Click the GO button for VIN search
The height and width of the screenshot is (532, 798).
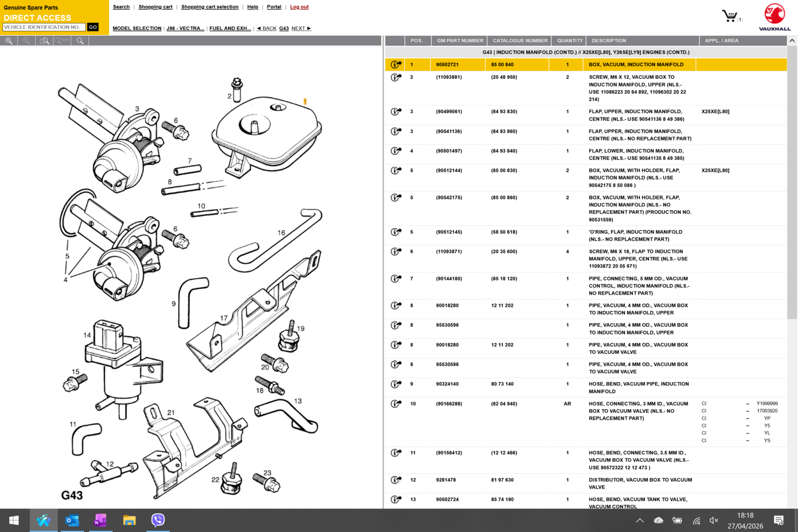(93, 27)
